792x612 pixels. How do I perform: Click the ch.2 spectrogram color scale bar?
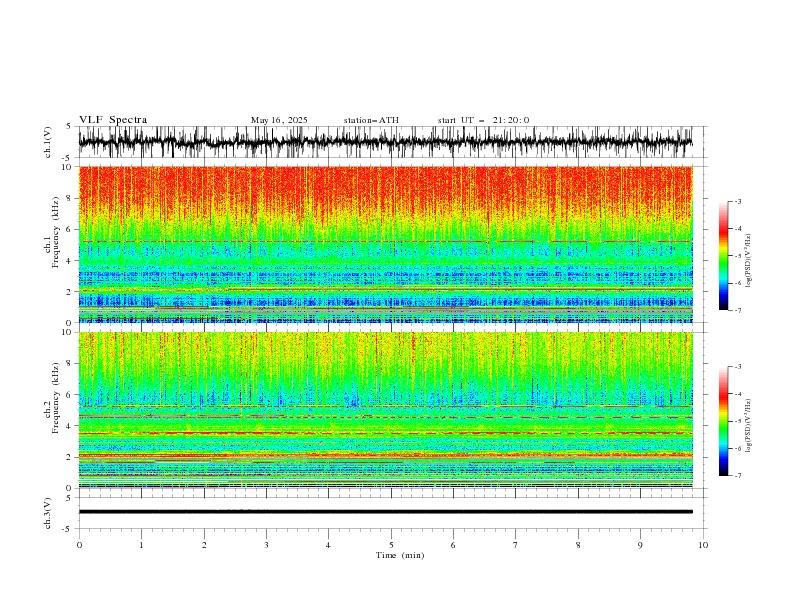[x=723, y=421]
